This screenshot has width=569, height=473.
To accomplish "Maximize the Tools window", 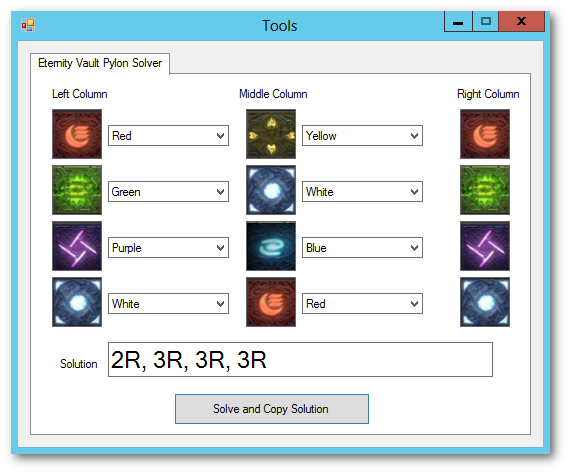I will click(486, 21).
